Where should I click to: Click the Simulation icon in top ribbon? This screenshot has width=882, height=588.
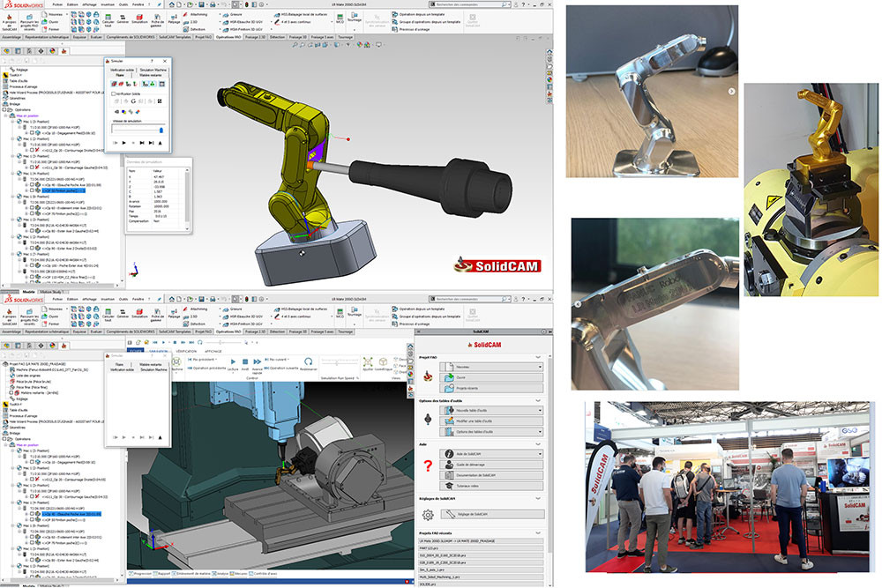click(x=140, y=18)
